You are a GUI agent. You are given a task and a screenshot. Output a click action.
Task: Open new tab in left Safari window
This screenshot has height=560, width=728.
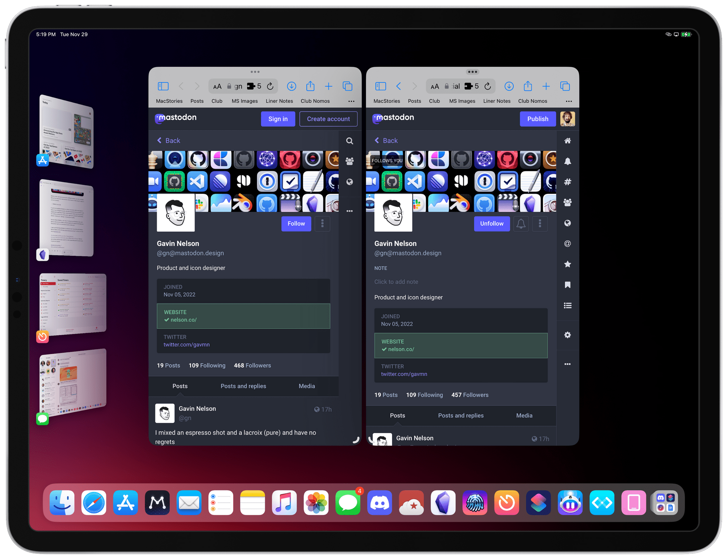[329, 86]
